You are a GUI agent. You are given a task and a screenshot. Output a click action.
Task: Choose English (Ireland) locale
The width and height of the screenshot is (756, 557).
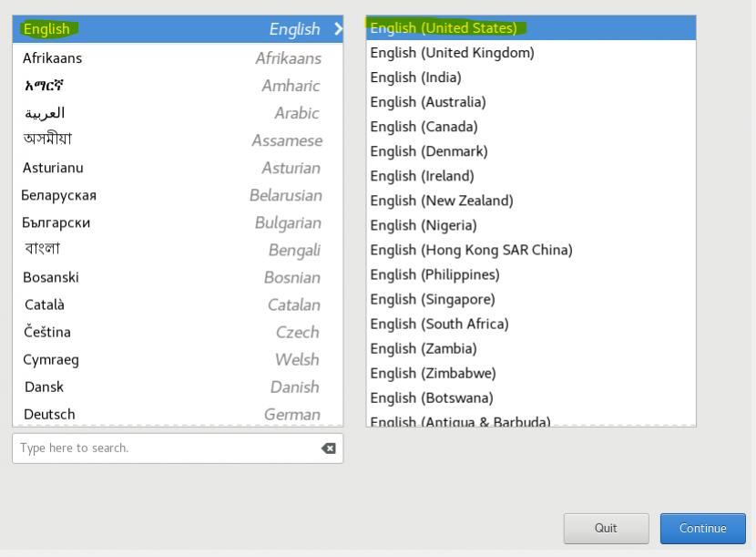(531, 176)
